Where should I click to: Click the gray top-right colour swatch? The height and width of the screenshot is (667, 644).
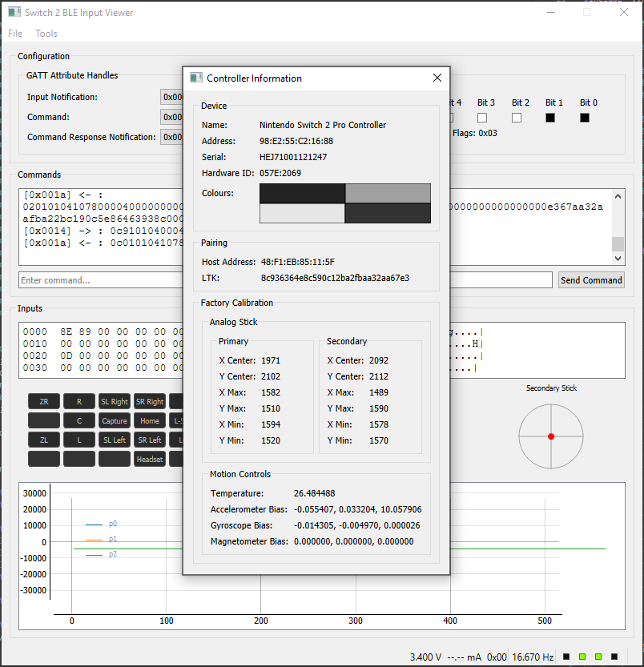coord(388,193)
